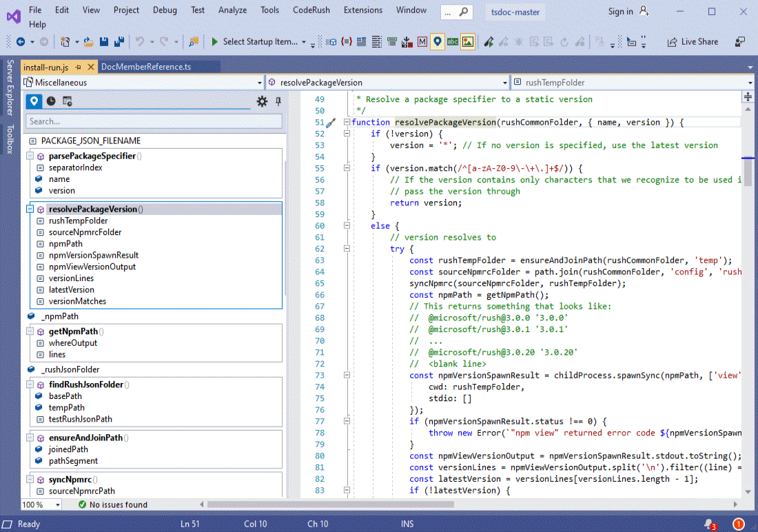This screenshot has height=532, width=758.
Task: Click the error count indicator in status bar
Action: click(738, 524)
